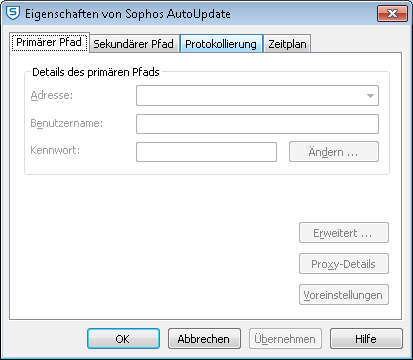Focus the Benutzername text field

pyautogui.click(x=257, y=124)
